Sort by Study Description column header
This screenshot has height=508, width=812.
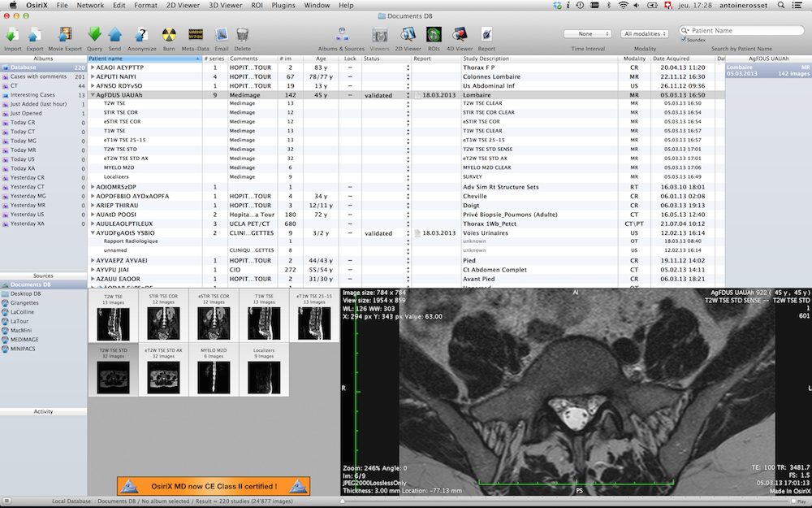[x=539, y=59]
